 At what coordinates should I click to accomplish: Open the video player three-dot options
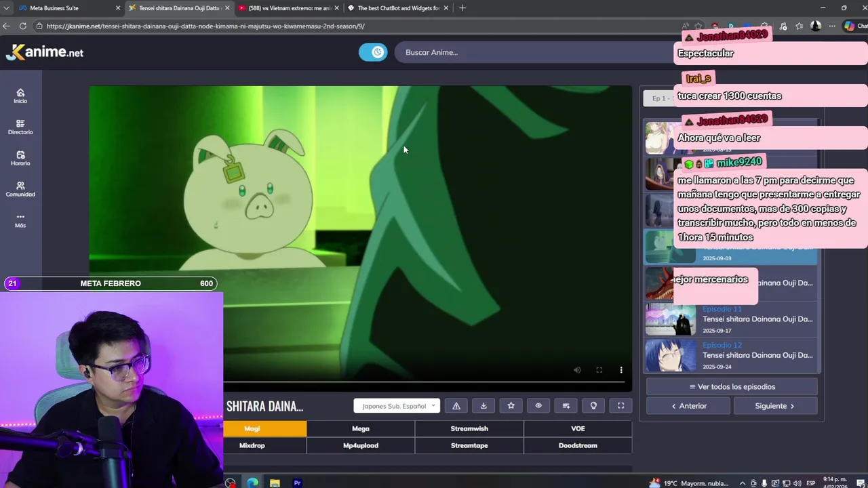pyautogui.click(x=621, y=370)
